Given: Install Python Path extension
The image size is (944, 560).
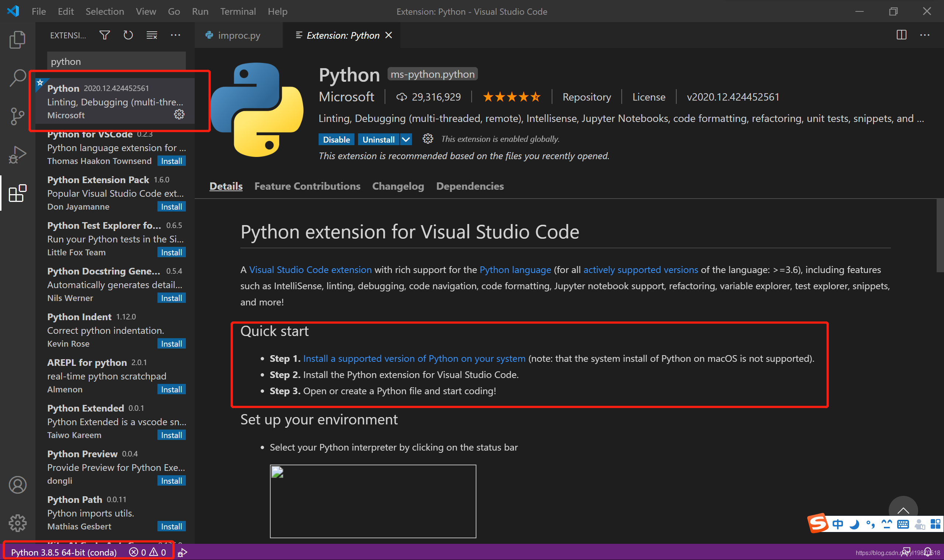Looking at the screenshot, I should pyautogui.click(x=171, y=526).
